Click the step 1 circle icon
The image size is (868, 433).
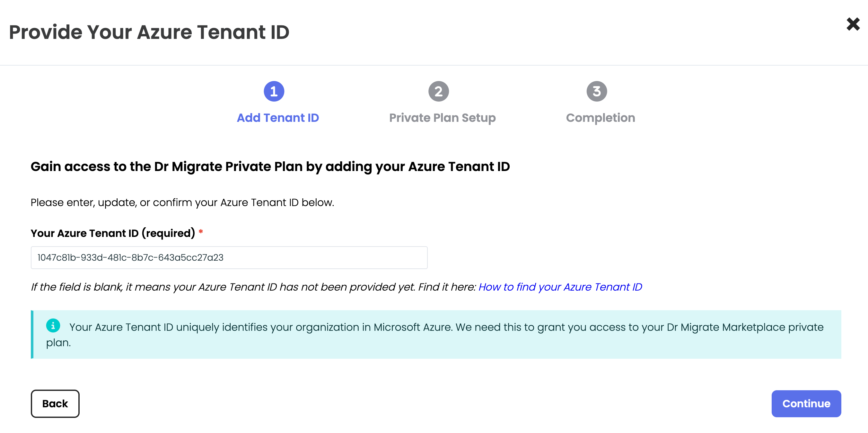click(x=274, y=91)
